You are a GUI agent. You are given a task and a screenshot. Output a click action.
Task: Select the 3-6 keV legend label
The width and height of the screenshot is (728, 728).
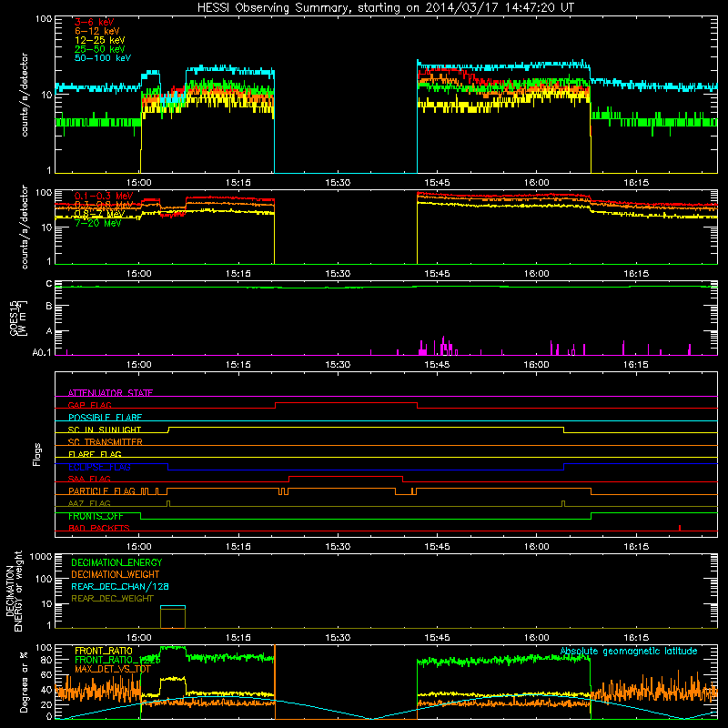click(94, 22)
